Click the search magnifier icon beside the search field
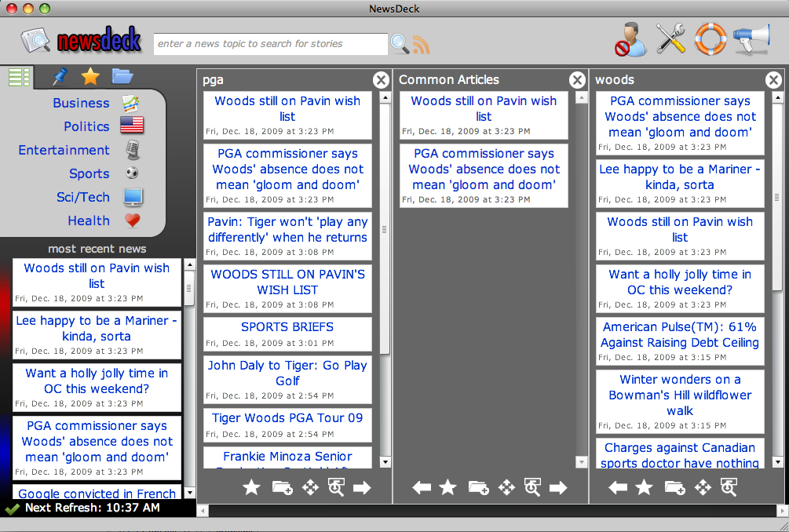The image size is (789, 532). point(400,44)
